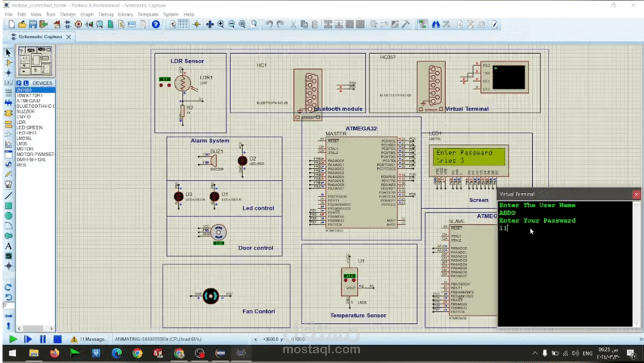
Task: Click the New Project icon
Action: [11, 24]
